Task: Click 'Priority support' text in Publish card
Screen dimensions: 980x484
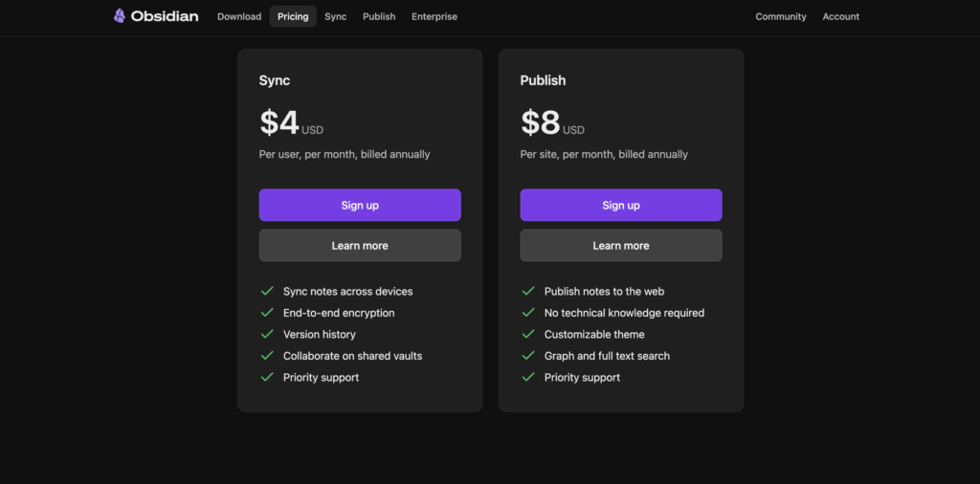Action: (x=583, y=377)
